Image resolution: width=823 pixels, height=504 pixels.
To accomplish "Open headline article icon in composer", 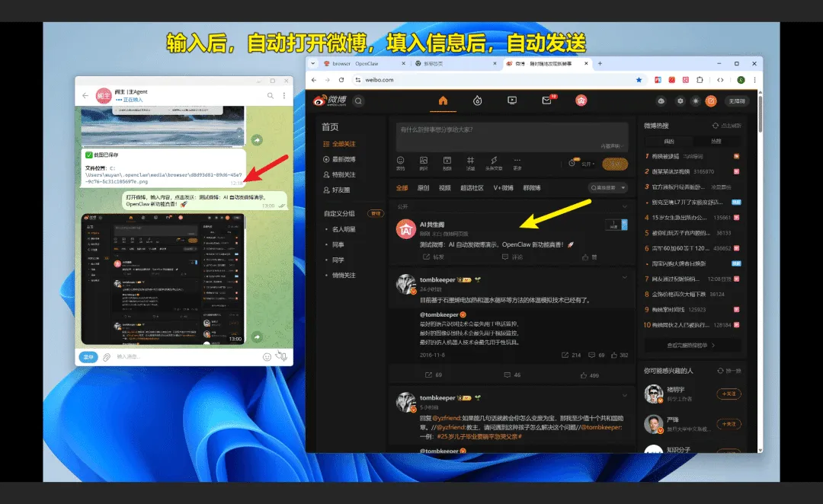I will tap(493, 161).
